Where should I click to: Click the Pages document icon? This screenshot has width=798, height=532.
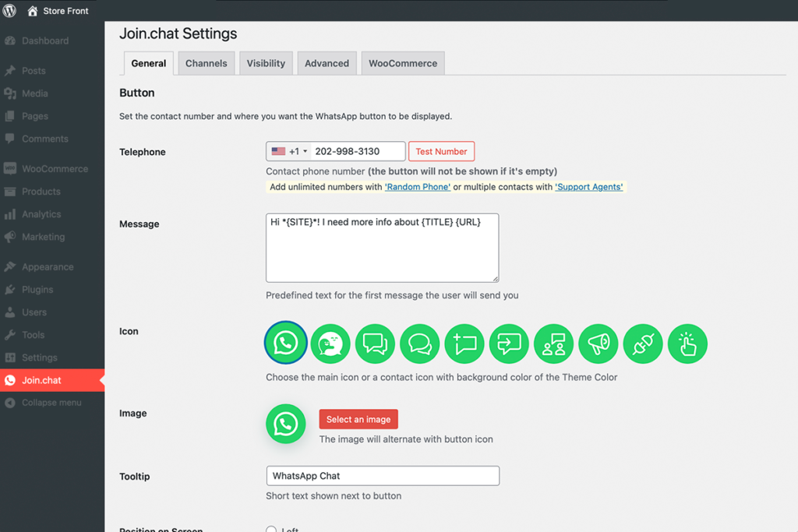click(x=9, y=116)
